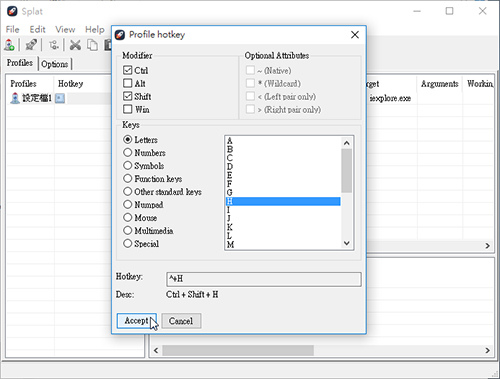500x379 pixels.
Task: Close the Profile hotkey dialog
Action: [x=355, y=35]
